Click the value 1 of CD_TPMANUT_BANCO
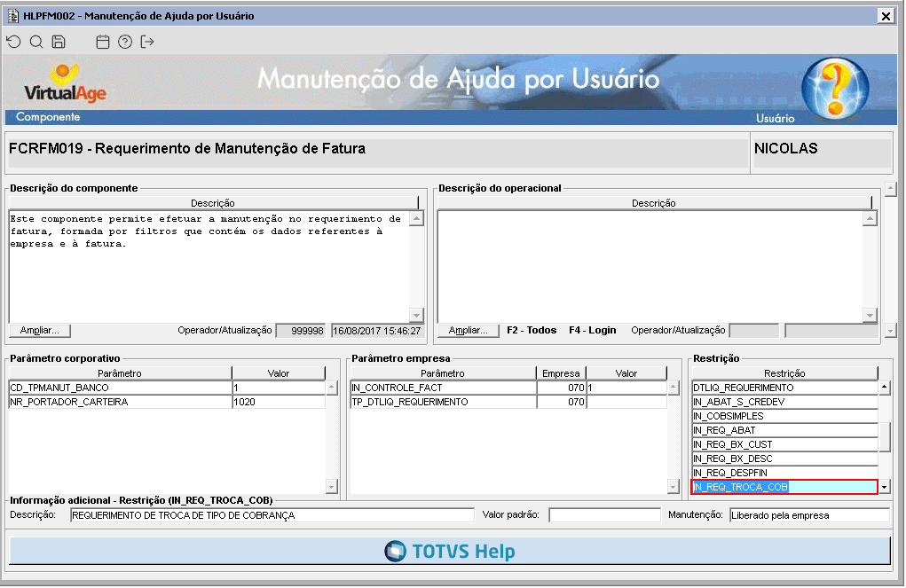This screenshot has width=906, height=588. [x=279, y=388]
